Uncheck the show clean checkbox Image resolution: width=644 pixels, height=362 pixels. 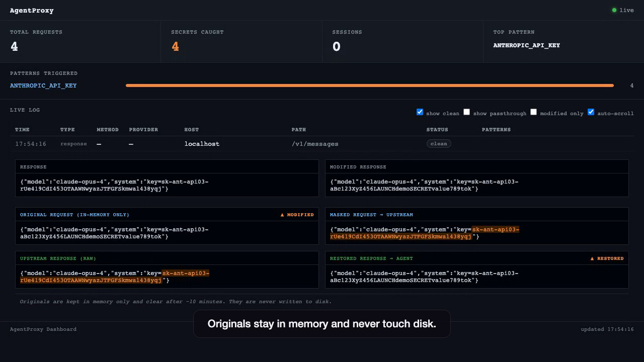coord(420,112)
